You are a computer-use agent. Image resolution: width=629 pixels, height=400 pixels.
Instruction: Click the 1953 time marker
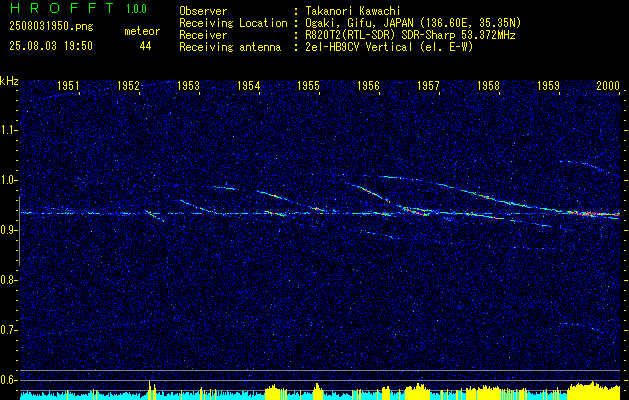pos(188,85)
